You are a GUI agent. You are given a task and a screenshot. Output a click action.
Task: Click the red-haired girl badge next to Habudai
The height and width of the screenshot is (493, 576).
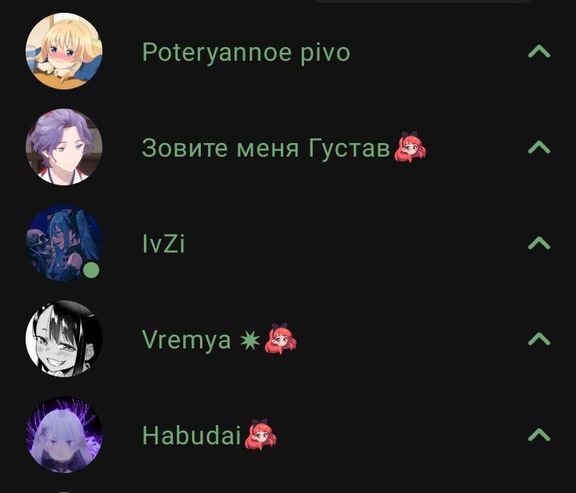[260, 435]
